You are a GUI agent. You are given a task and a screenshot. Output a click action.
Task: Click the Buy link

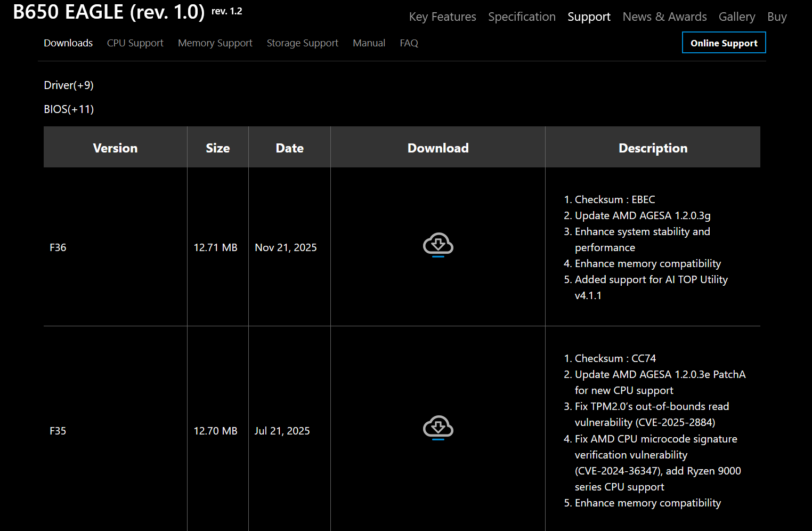click(777, 17)
